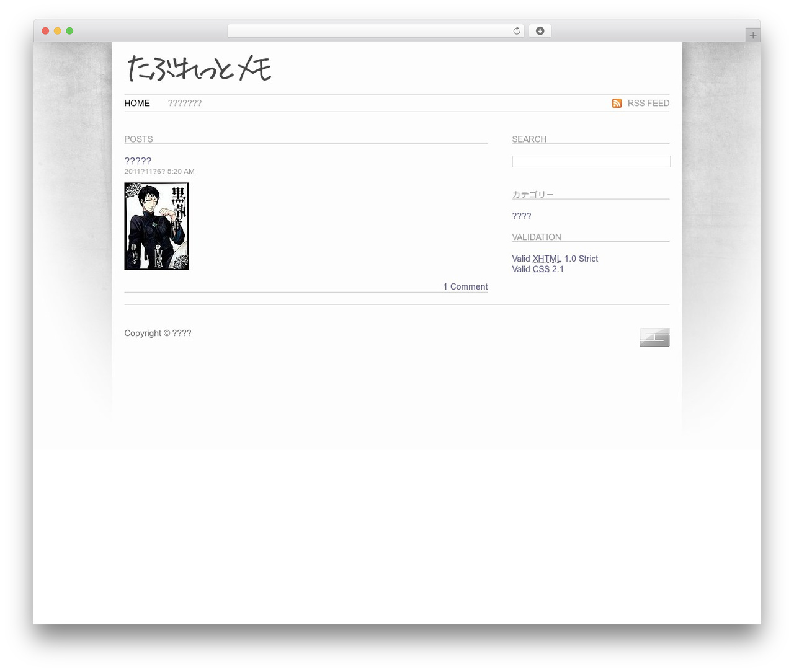Image resolution: width=794 pixels, height=672 pixels.
Task: Reload the page with the refresh icon
Action: point(517,31)
